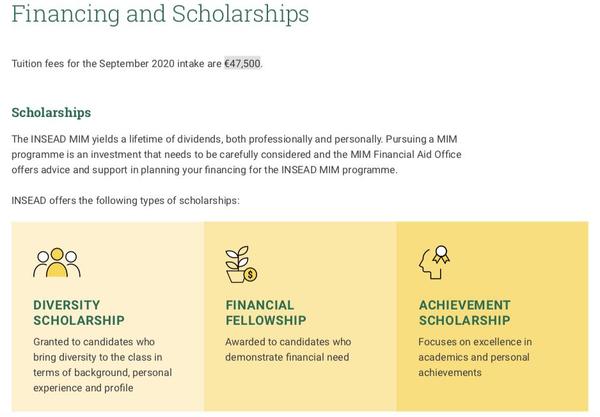Click the green 'Scholarships' subheading
Screen dimensions: 600x417
pyautogui.click(x=51, y=113)
